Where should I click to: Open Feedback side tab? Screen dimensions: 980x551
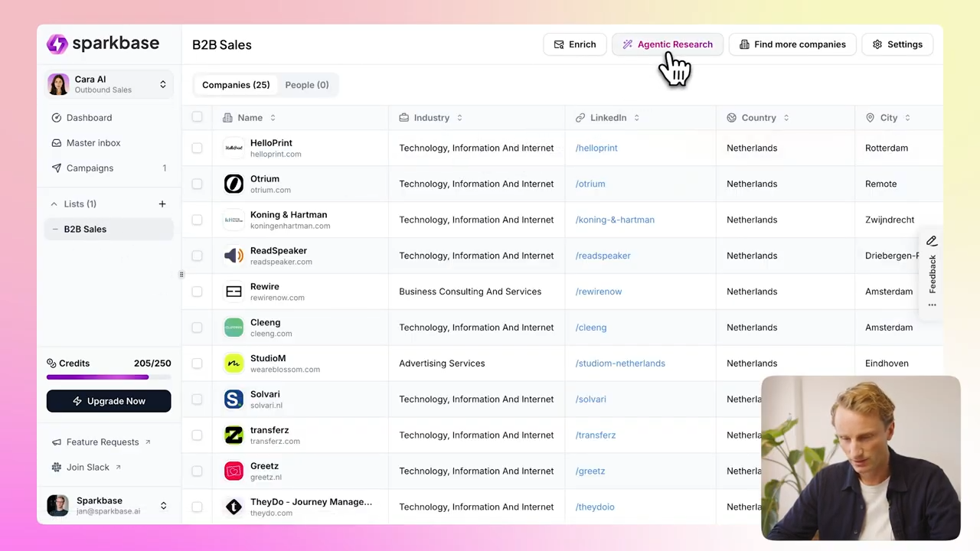tap(932, 274)
